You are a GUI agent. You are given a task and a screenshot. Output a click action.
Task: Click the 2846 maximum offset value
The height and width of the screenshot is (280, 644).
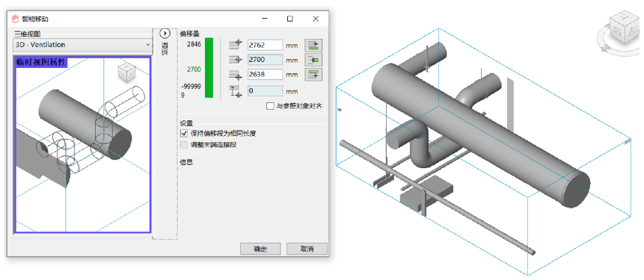(x=194, y=44)
